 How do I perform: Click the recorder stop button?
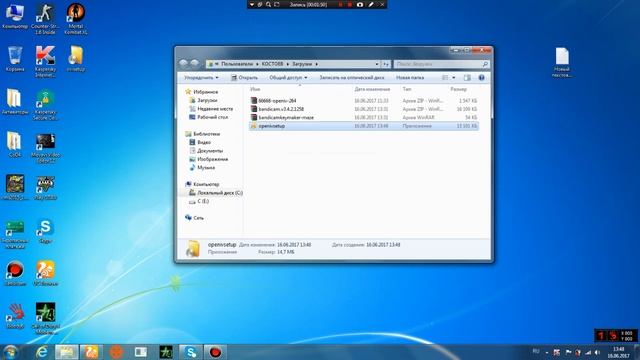tap(349, 4)
